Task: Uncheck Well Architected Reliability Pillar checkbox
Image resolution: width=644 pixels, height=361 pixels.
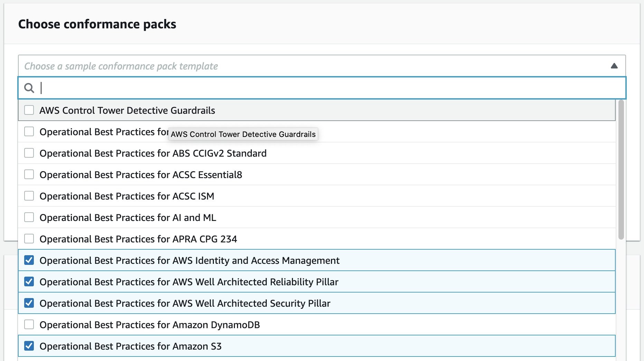Action: (x=29, y=282)
